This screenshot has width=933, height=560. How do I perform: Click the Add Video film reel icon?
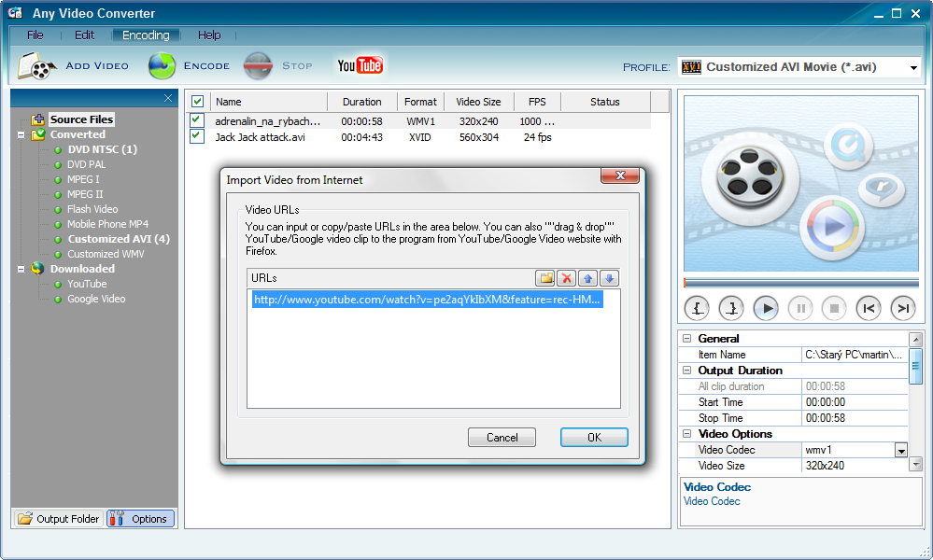click(36, 65)
